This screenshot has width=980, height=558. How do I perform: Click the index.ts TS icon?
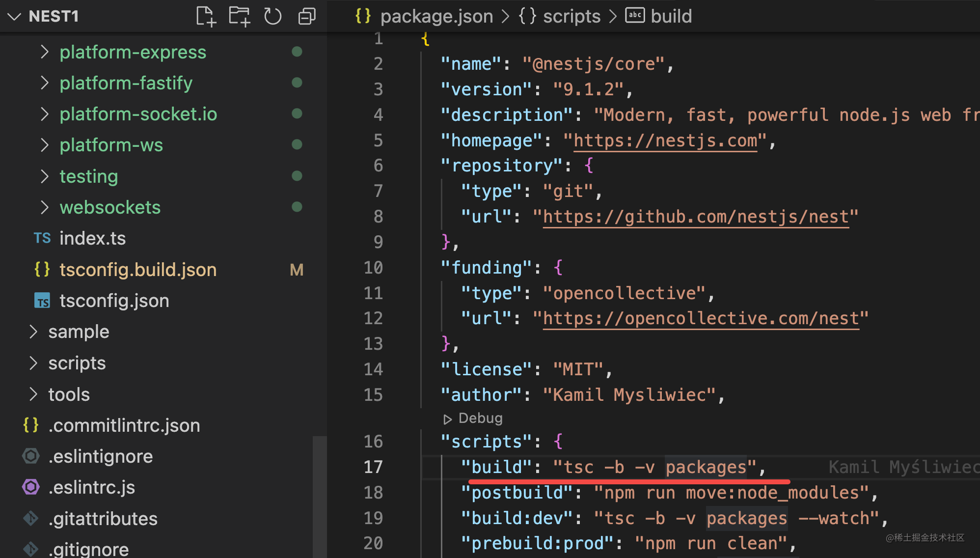tap(42, 238)
